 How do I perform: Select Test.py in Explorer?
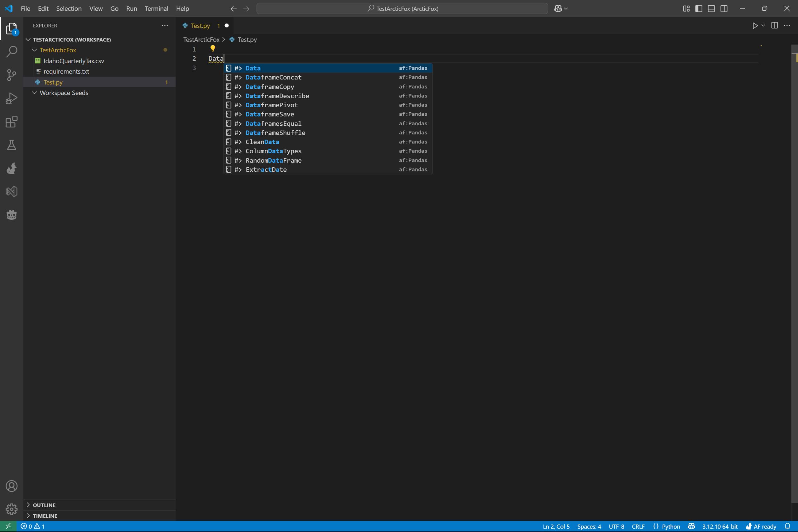pyautogui.click(x=99, y=83)
